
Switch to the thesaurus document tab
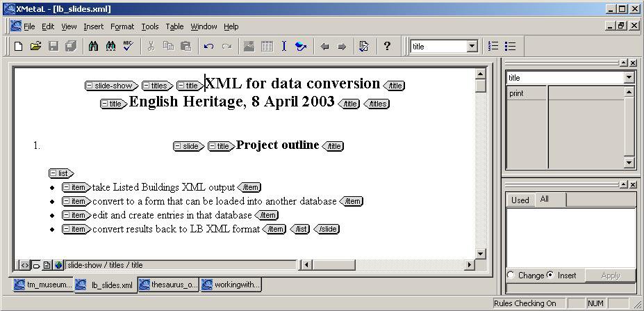[169, 285]
